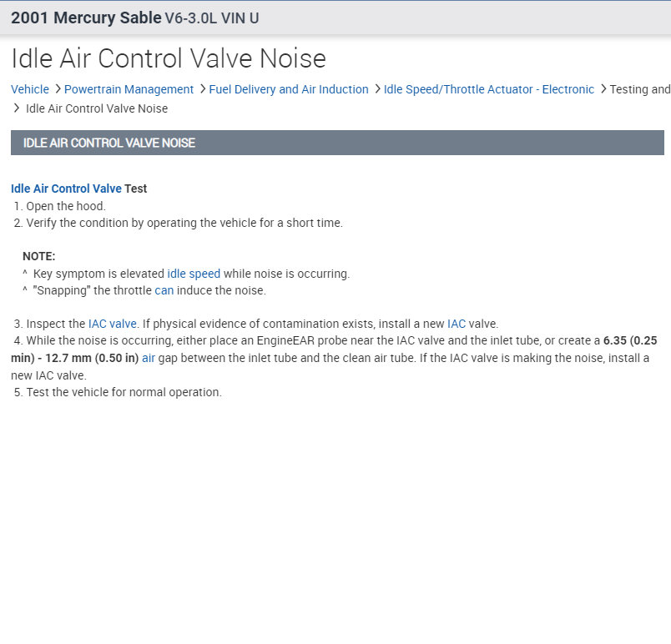Click the Idle Air Control Valve Noise breadcrumb
This screenshot has height=644, width=671.
click(96, 108)
